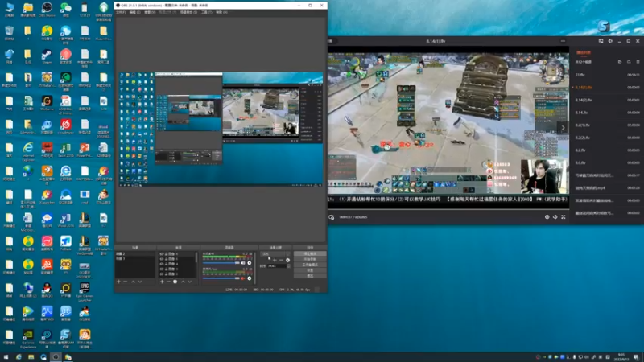Unmute the red microphone speaker icon
The image size is (644, 362).
coord(243,278)
